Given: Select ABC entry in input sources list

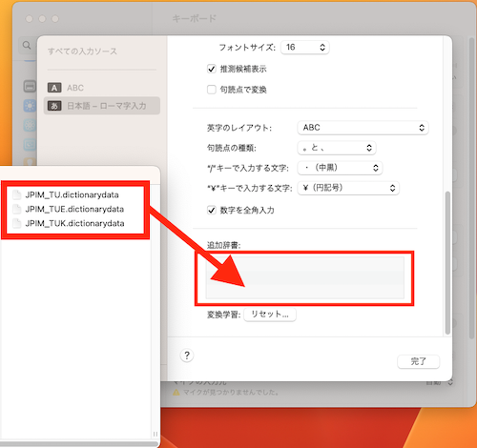Looking at the screenshot, I should [x=102, y=88].
